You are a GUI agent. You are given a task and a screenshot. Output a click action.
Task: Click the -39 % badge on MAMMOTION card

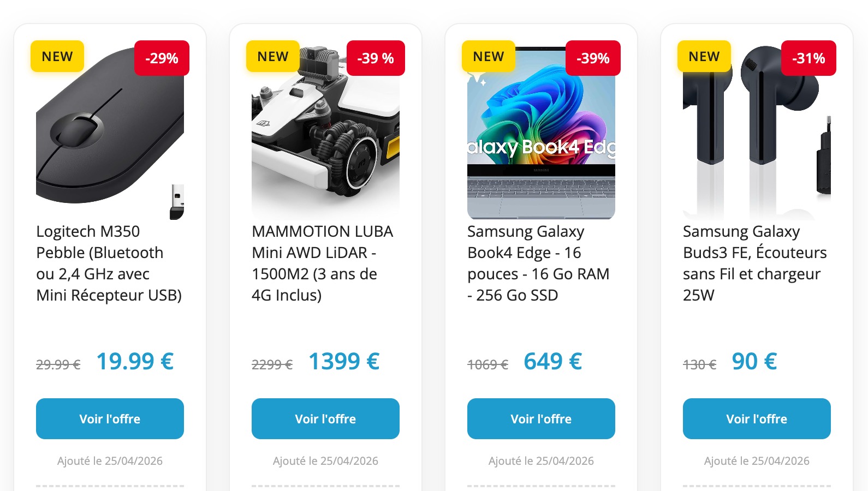point(376,58)
